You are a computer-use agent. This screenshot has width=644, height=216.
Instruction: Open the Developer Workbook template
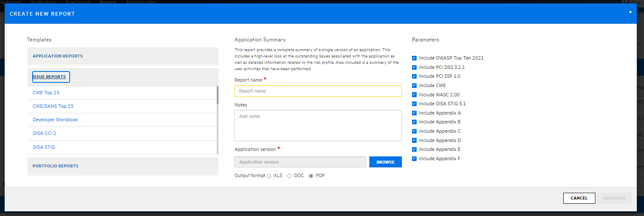point(55,120)
